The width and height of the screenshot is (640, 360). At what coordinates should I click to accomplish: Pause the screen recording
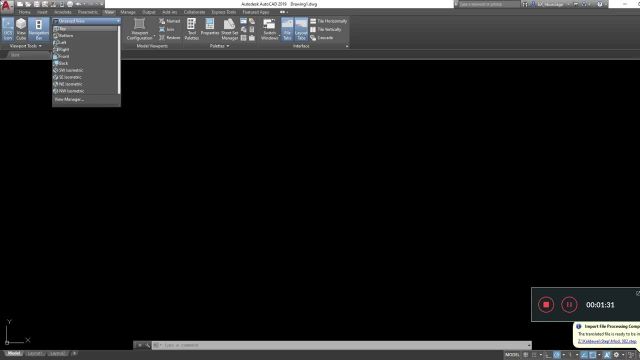pos(569,304)
